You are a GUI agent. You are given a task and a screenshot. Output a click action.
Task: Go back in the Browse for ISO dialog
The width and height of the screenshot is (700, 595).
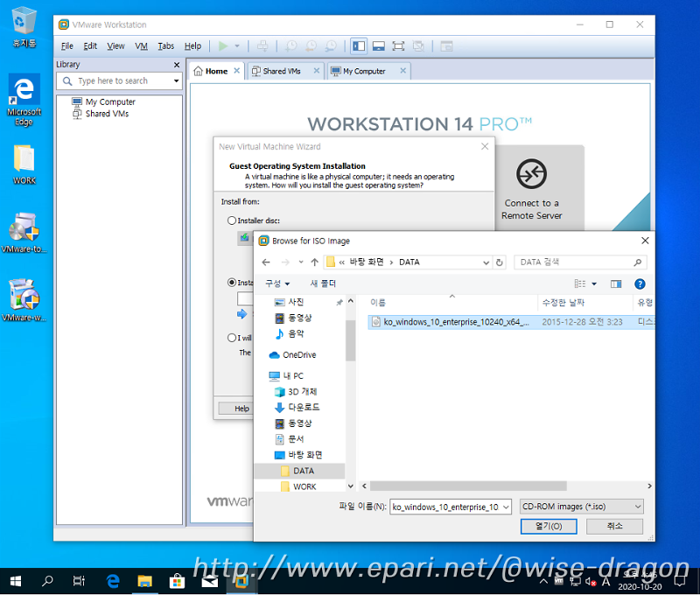[266, 262]
